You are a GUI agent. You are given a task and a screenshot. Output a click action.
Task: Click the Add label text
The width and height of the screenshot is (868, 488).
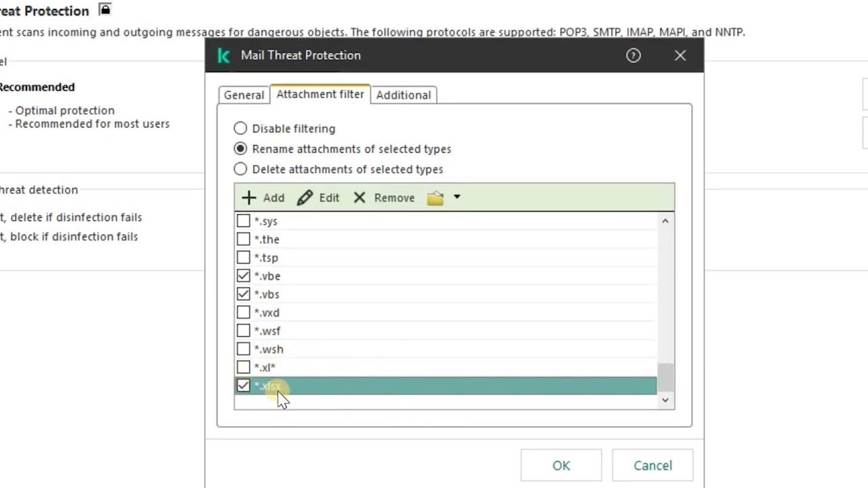tap(273, 198)
